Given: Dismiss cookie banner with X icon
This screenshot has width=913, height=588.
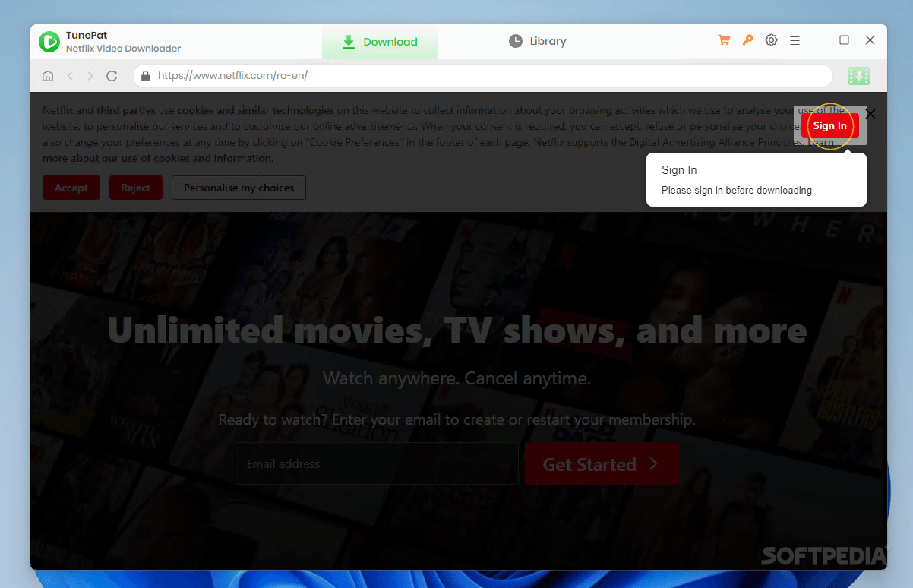Looking at the screenshot, I should (x=870, y=114).
